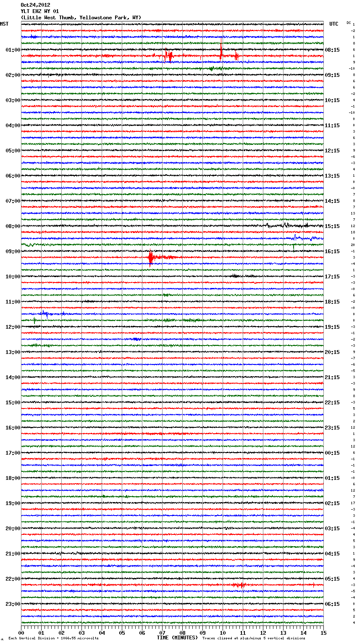Click the 13:15 UTC time label
This screenshot has width=357, height=644.
click(332, 176)
